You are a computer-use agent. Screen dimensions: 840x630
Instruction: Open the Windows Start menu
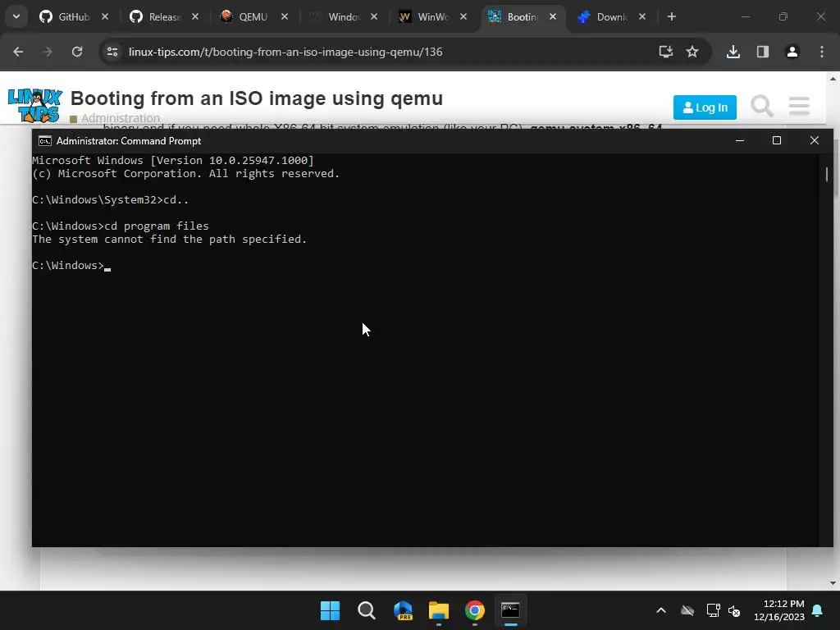coord(330,610)
